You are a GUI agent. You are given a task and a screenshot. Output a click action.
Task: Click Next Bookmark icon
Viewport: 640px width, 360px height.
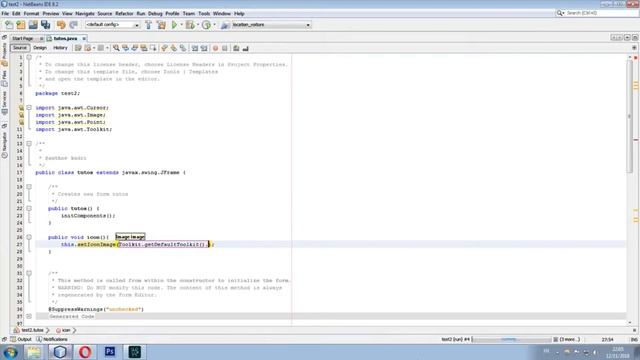point(174,48)
